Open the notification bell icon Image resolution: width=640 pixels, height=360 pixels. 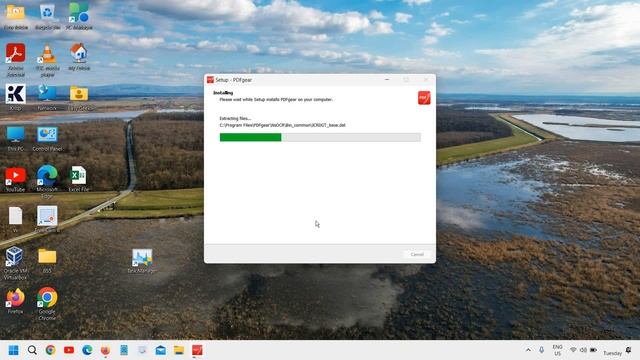(x=629, y=350)
